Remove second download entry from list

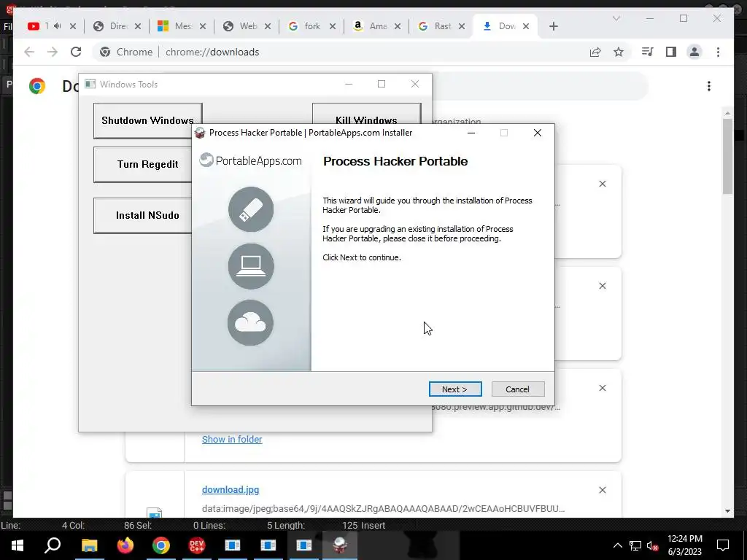(x=602, y=286)
